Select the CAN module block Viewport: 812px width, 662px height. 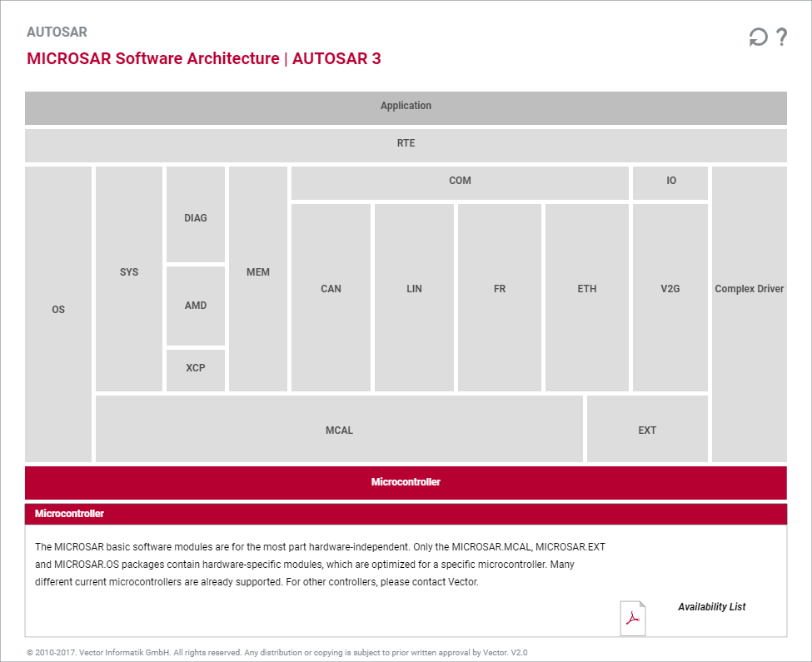coord(331,289)
